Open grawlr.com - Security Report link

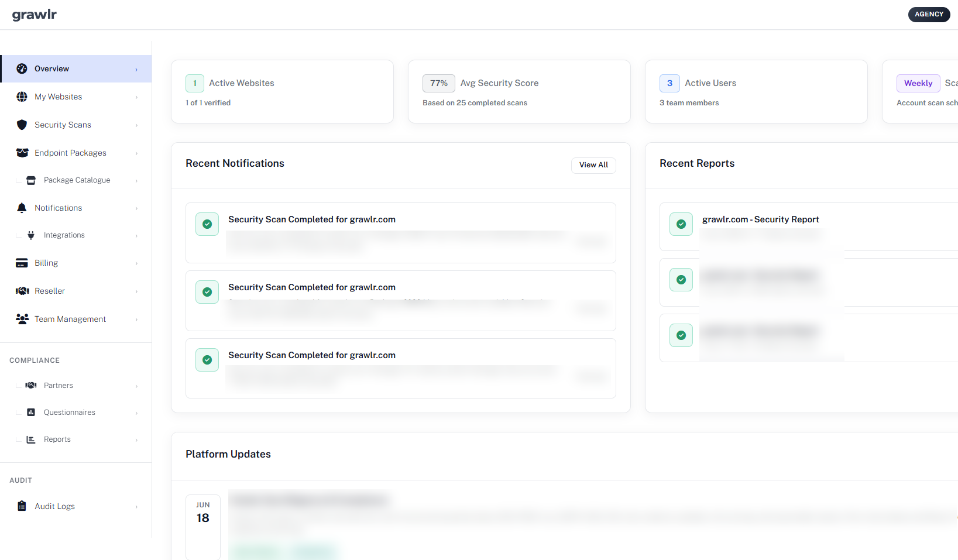(760, 219)
